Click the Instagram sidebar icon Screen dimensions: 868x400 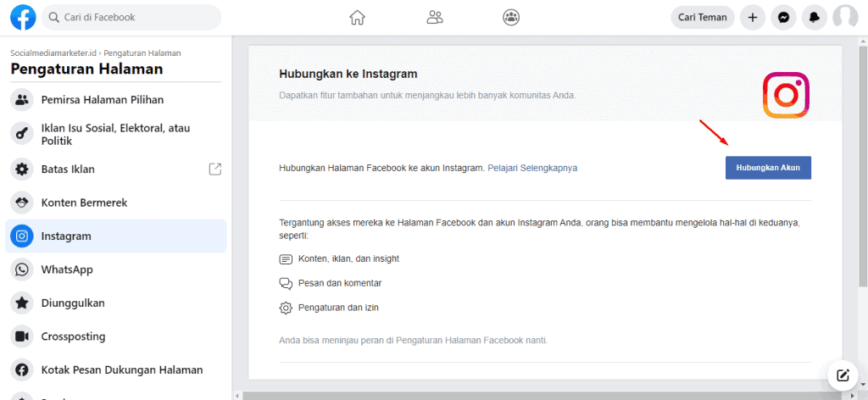(22, 236)
